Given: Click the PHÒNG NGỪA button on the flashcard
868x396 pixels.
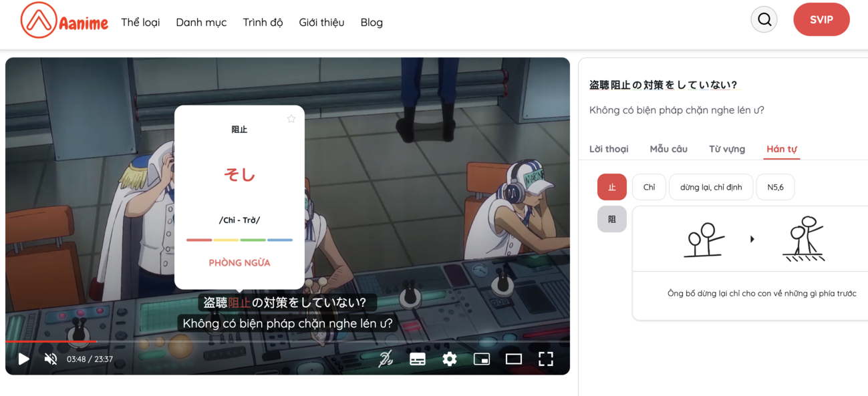Looking at the screenshot, I should coord(239,262).
